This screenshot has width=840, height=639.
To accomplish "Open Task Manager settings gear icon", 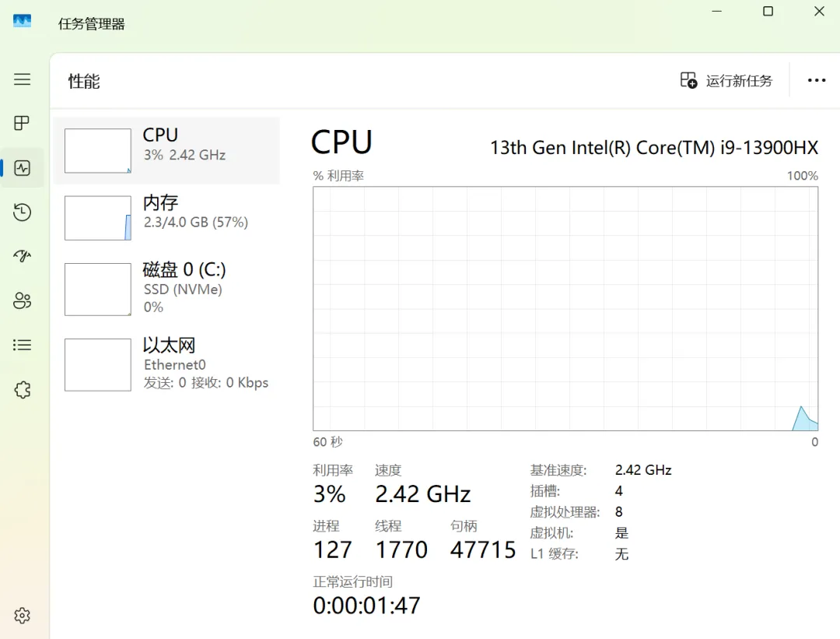I will 22,616.
